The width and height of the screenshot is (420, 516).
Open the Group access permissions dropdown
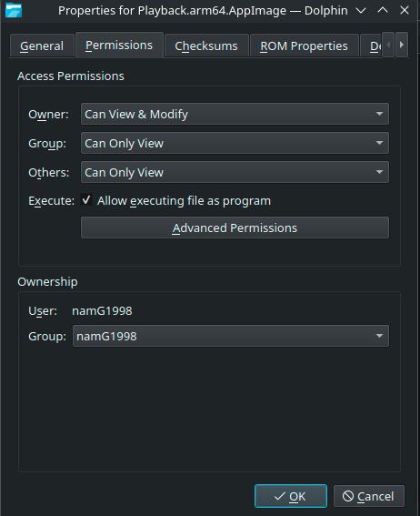coord(235,143)
